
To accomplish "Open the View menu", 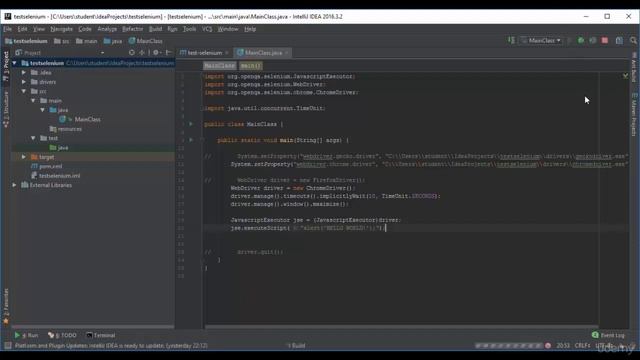I will click(x=39, y=29).
